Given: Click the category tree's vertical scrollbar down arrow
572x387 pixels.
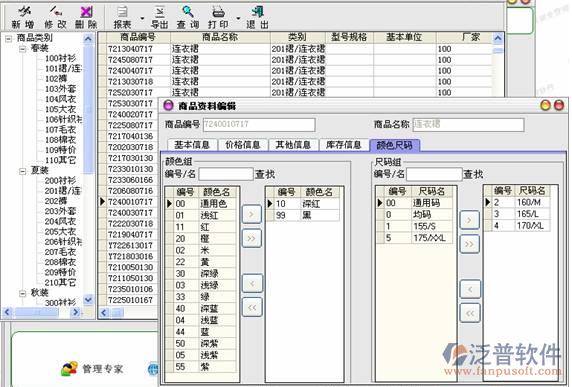Looking at the screenshot, I should click(88, 300).
